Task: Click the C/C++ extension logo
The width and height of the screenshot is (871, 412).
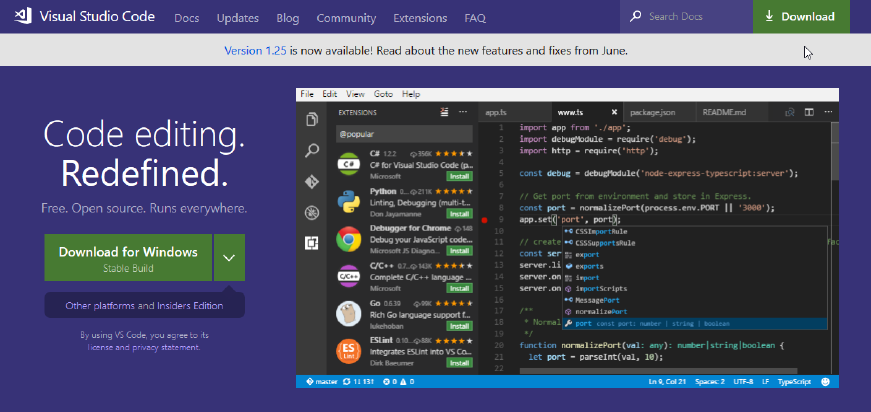Action: click(349, 276)
